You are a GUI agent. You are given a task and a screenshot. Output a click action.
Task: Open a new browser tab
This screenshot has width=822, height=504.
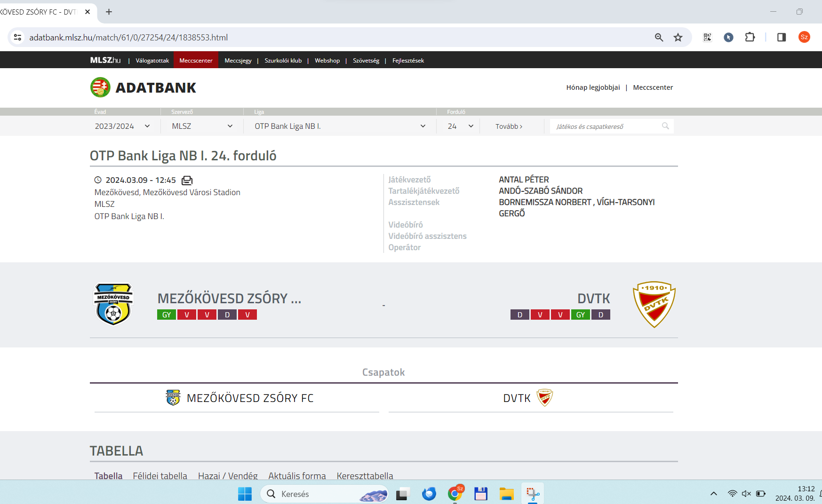coord(109,12)
